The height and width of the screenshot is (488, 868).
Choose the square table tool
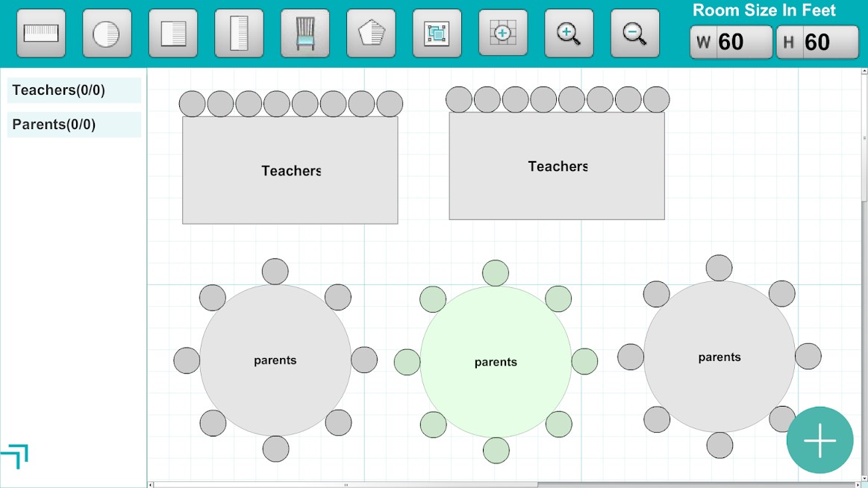tap(173, 34)
